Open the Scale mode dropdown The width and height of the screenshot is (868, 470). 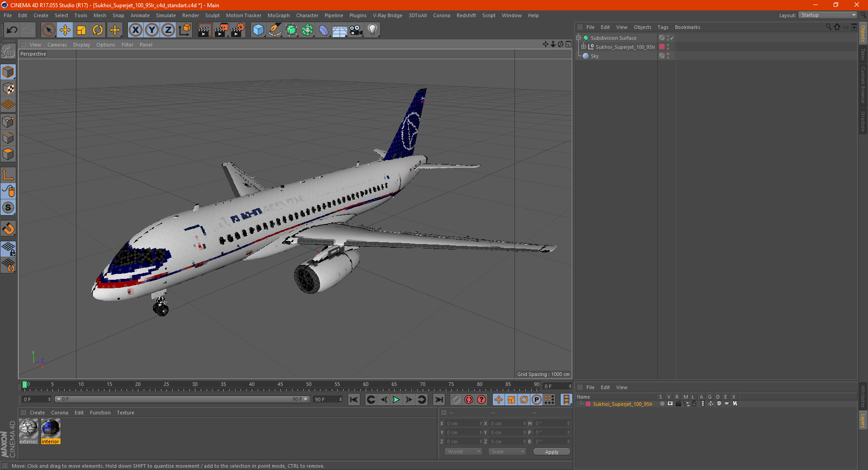click(x=507, y=451)
